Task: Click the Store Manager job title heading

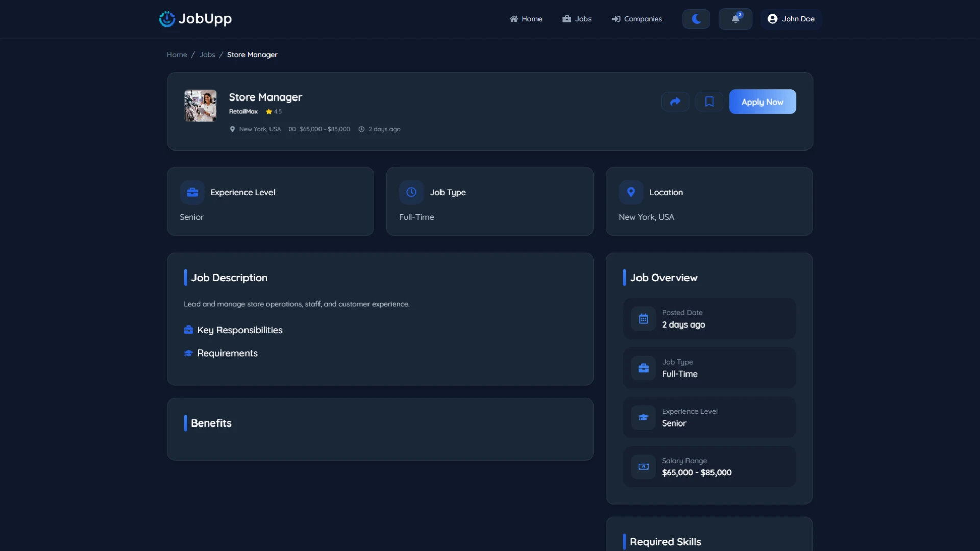Action: 265,97
